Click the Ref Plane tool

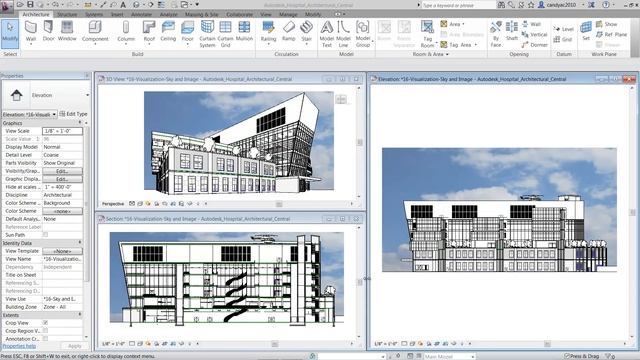pos(611,34)
